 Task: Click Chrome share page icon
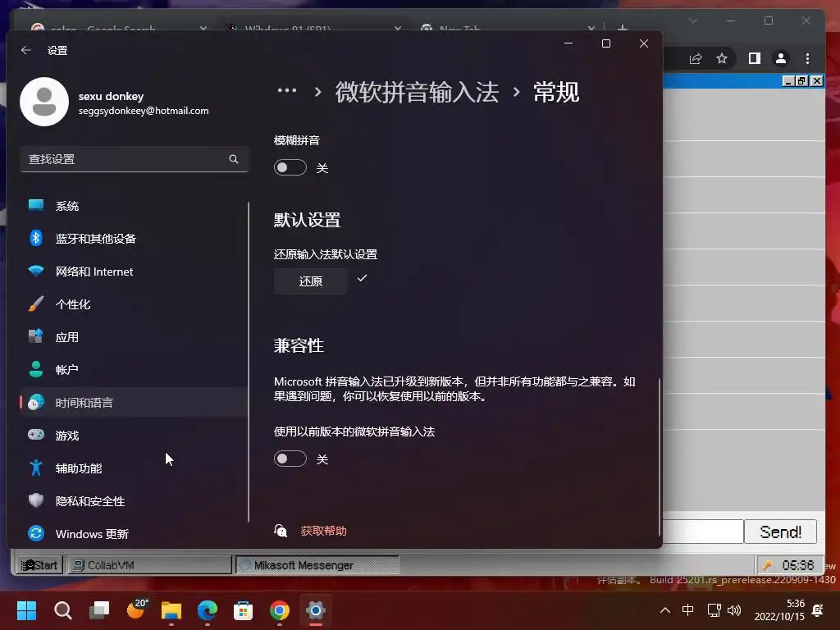coord(696,58)
